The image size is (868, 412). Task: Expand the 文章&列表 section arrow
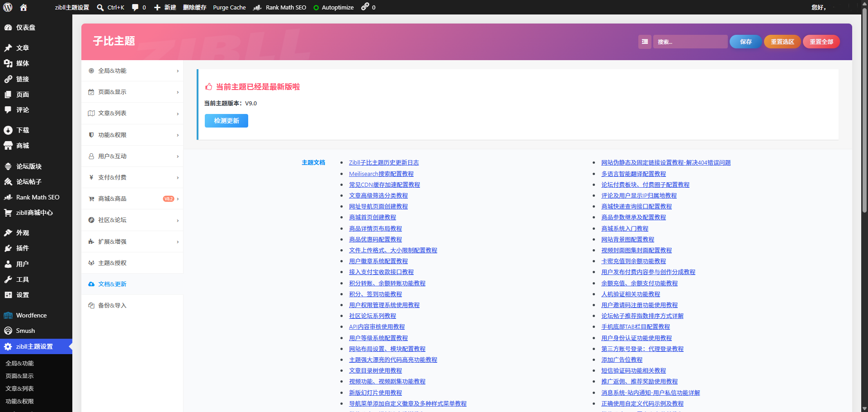coord(178,114)
